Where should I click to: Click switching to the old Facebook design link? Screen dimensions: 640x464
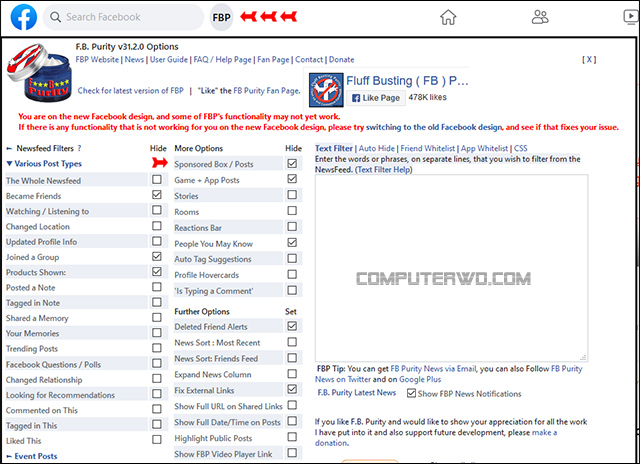pyautogui.click(x=434, y=127)
